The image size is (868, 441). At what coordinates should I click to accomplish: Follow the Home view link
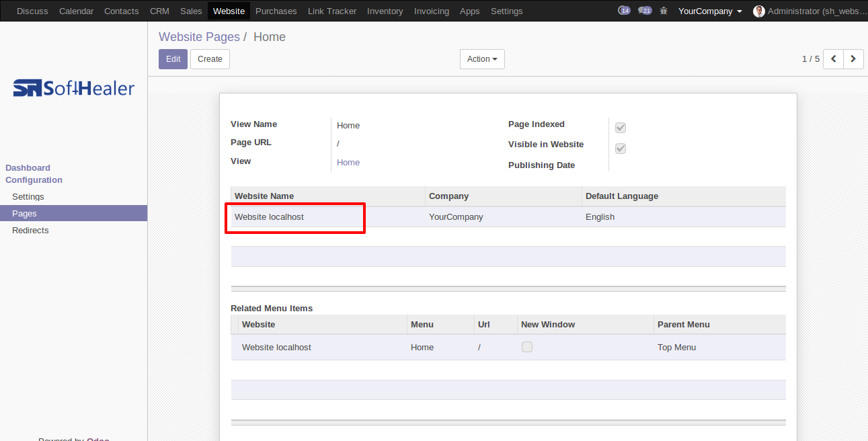348,163
